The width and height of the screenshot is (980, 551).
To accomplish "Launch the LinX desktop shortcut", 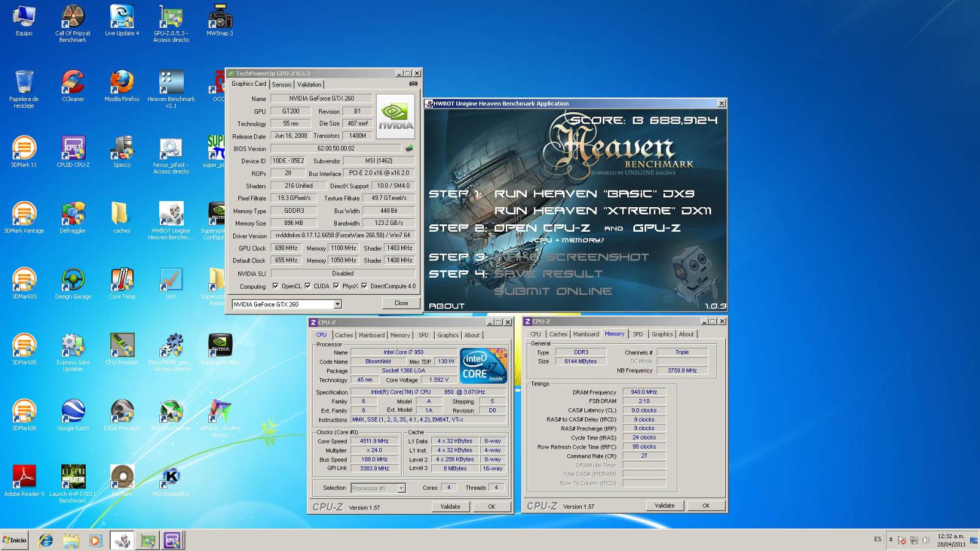I will click(171, 283).
